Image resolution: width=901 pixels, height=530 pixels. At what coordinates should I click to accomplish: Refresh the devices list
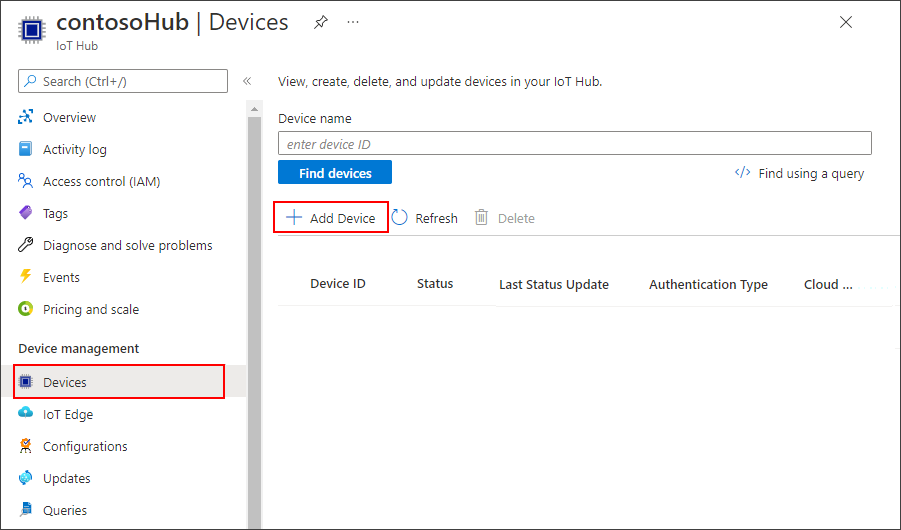pos(425,218)
